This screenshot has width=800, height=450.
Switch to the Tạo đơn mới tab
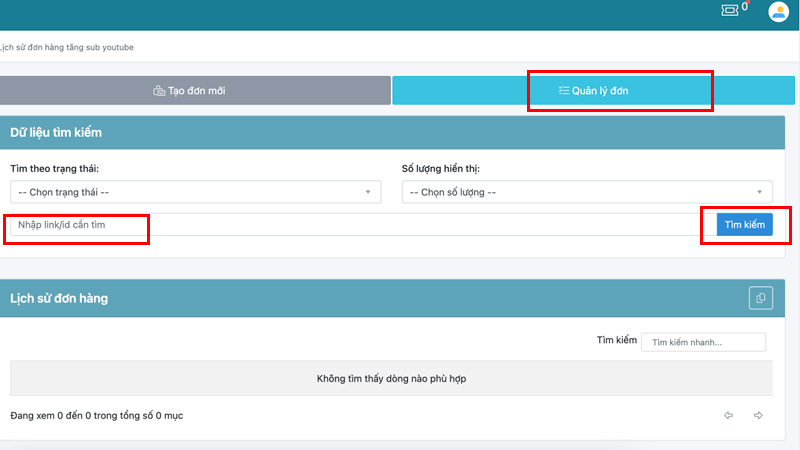pos(195,91)
